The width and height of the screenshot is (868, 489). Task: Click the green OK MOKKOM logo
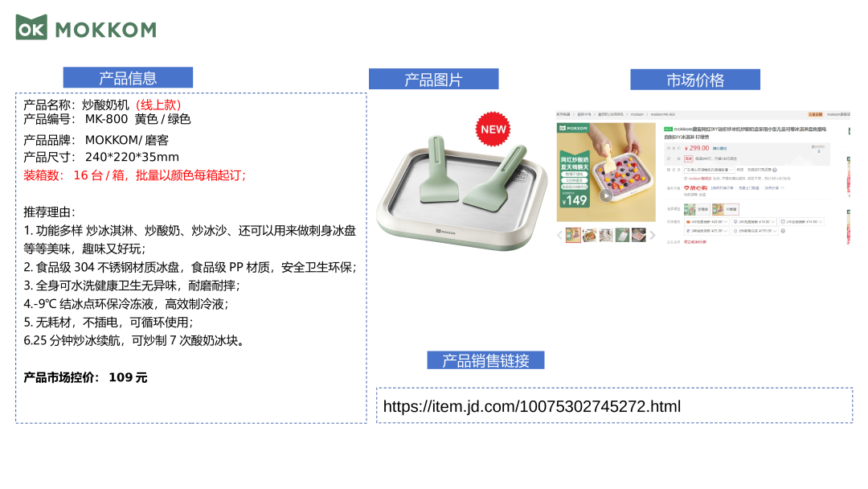86,27
